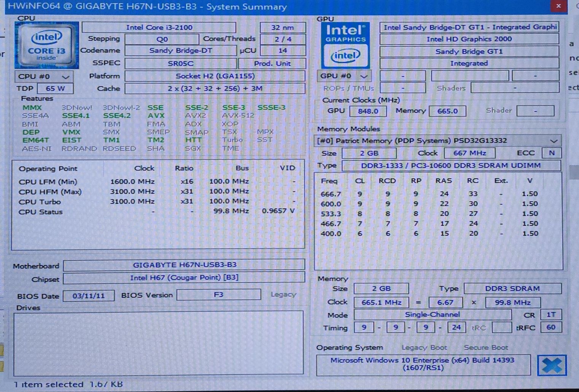Click the Intel Core i3-2100 name field
Viewport: 579px width, 392px height.
coord(159,27)
